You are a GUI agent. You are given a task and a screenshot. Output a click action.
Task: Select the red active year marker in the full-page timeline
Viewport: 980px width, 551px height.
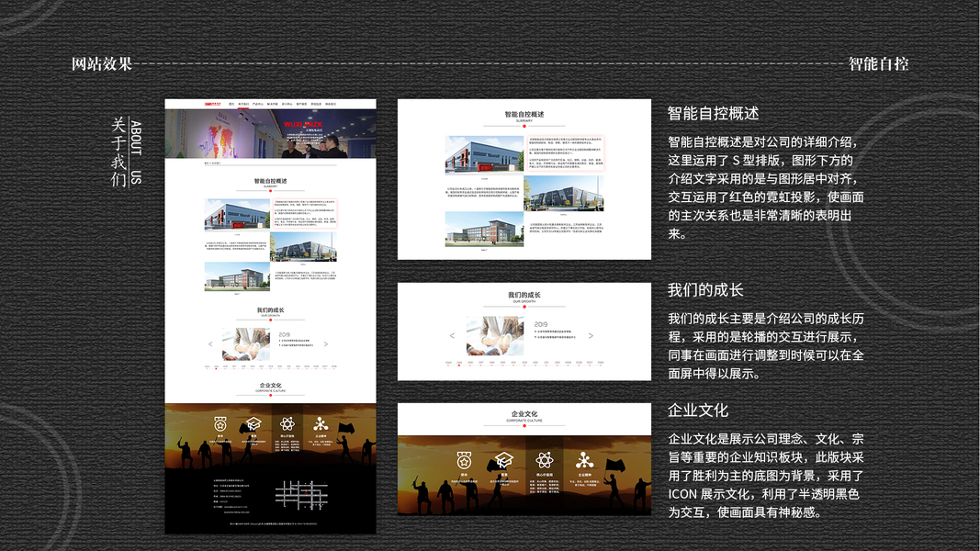coord(216,368)
